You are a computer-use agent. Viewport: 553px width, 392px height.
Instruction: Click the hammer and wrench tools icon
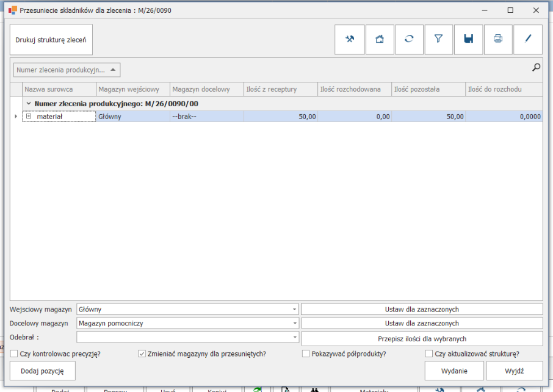click(x=350, y=39)
